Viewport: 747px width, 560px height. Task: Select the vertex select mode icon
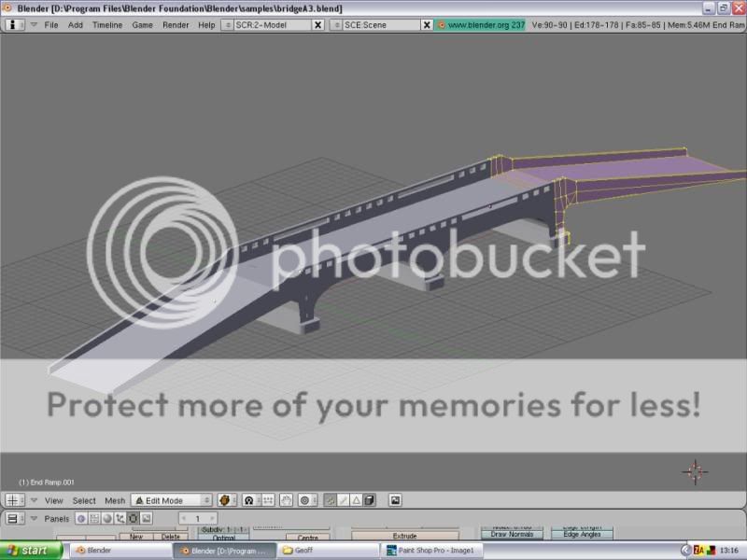click(x=331, y=499)
